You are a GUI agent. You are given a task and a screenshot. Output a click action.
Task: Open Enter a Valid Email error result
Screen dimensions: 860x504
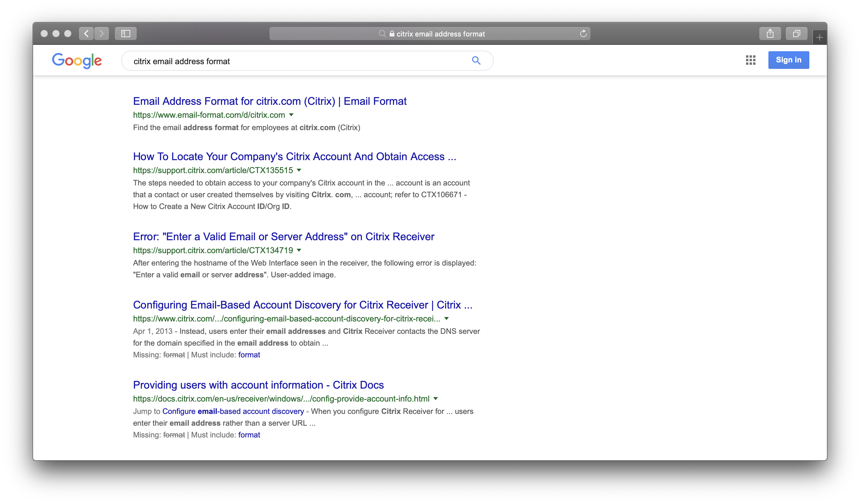tap(284, 236)
